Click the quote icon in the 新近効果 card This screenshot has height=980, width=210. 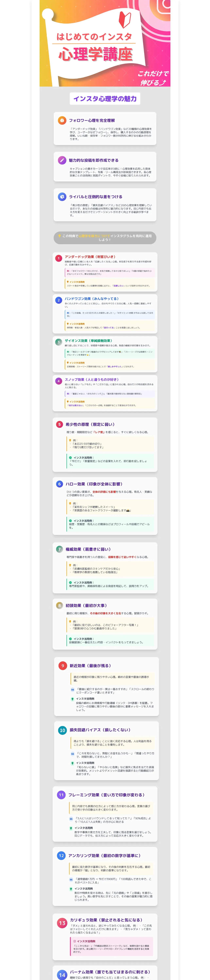tap(73, 690)
